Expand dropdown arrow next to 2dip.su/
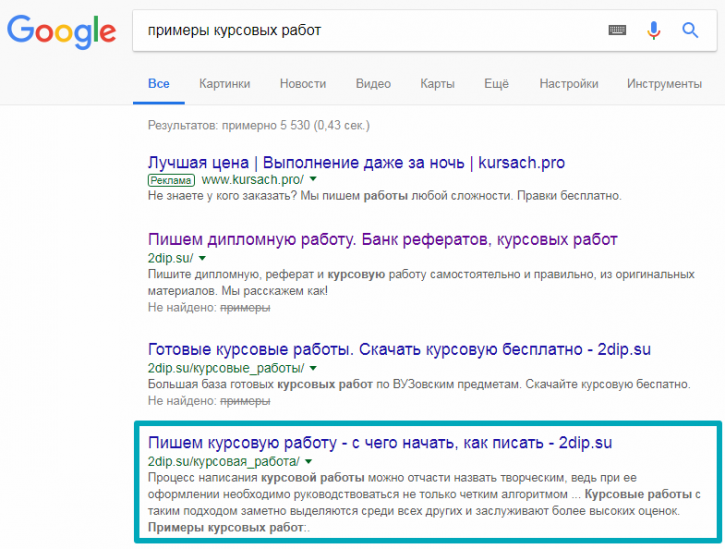Image resolution: width=725 pixels, height=549 pixels. coord(202,258)
